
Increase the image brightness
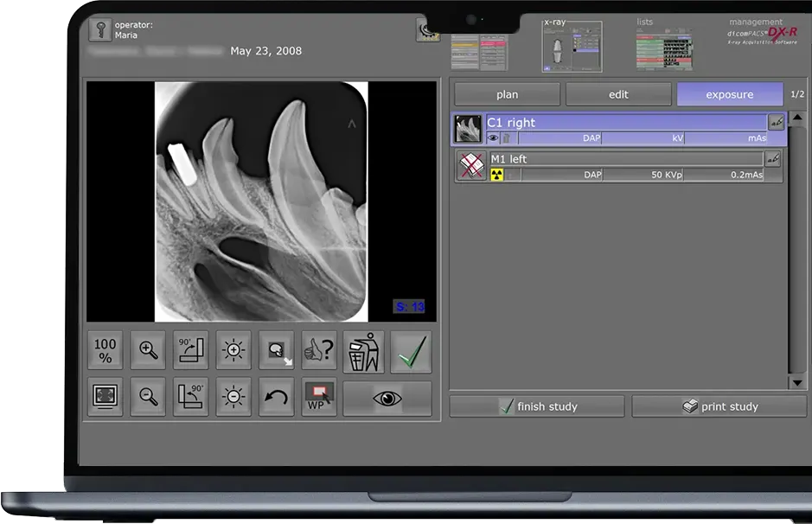[233, 351]
